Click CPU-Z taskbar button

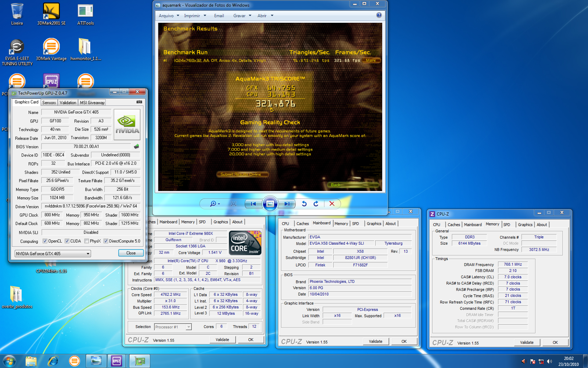tap(116, 361)
